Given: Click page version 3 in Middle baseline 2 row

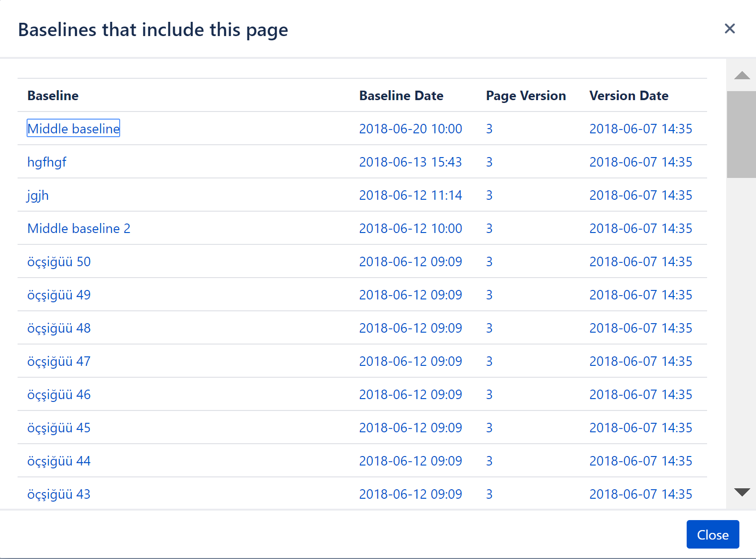Looking at the screenshot, I should 489,228.
